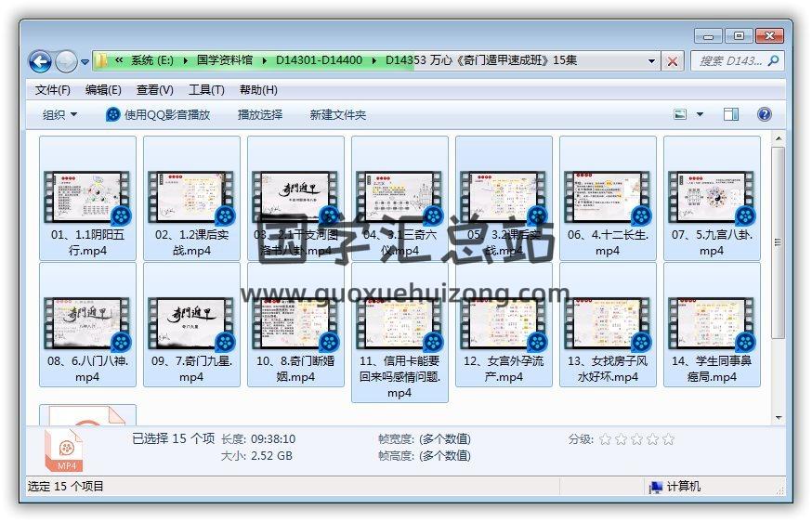Click the Back navigation arrow button
This screenshot has height=522, width=812.
[x=40, y=61]
